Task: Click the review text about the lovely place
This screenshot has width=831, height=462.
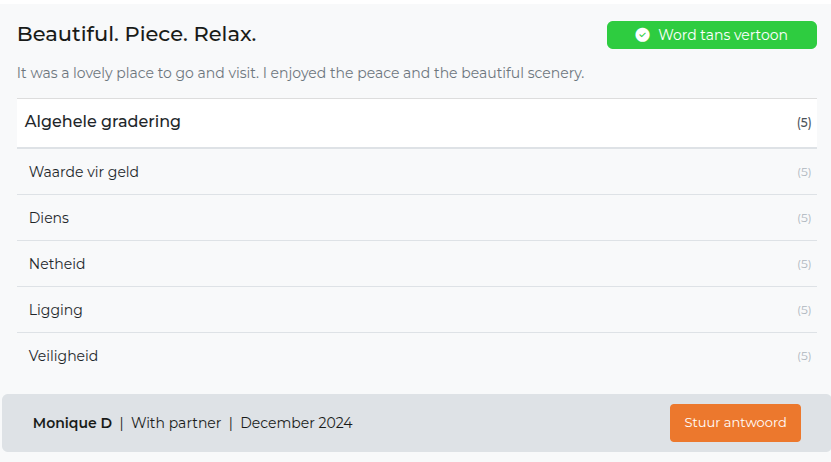Action: pos(300,73)
